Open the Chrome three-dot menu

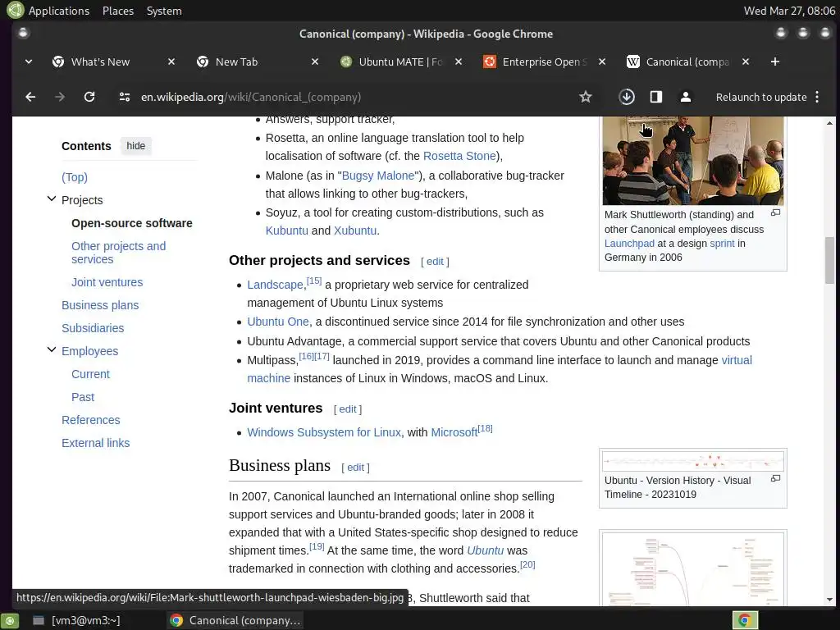click(817, 97)
